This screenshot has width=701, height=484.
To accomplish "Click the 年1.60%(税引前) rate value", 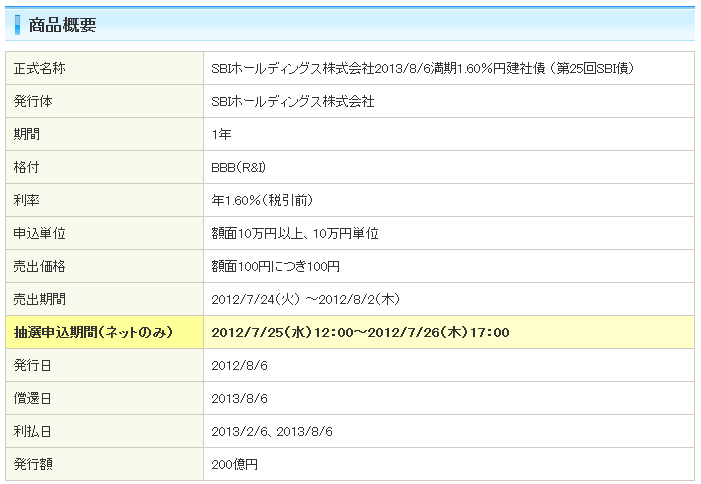I will point(262,200).
